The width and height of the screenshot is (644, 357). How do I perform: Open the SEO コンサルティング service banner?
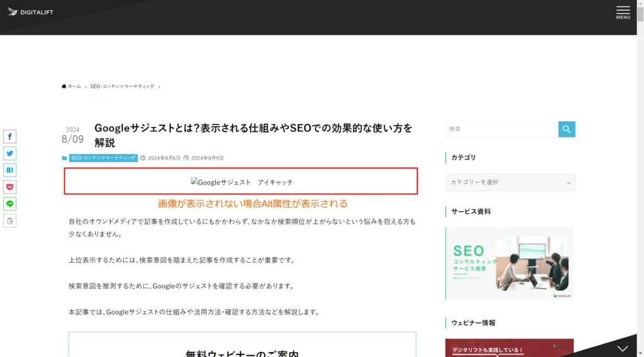[x=509, y=263]
